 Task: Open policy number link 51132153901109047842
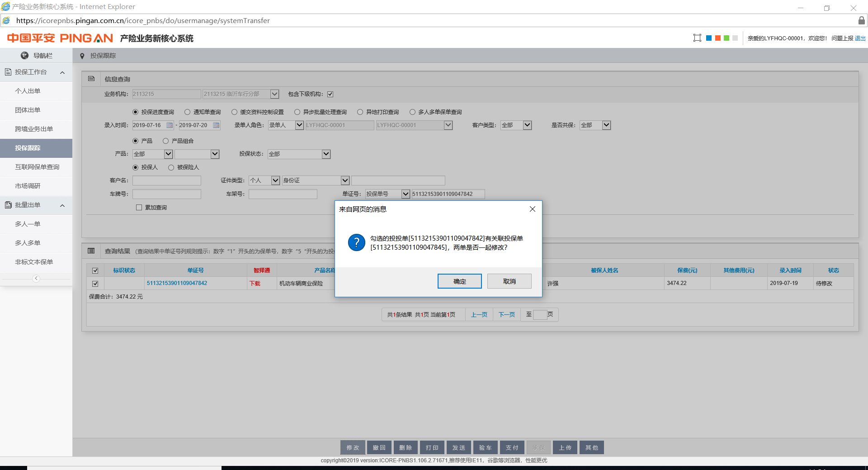[177, 283]
